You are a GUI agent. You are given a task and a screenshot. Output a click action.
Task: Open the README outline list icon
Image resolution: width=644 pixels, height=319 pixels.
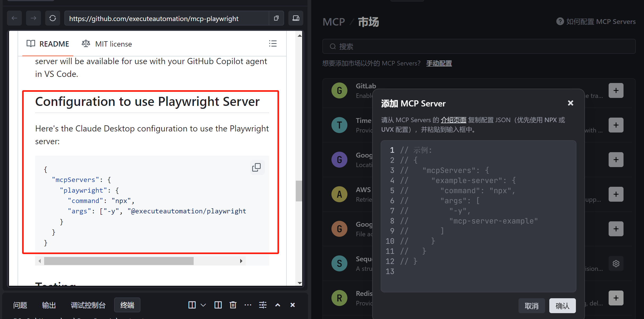(273, 44)
